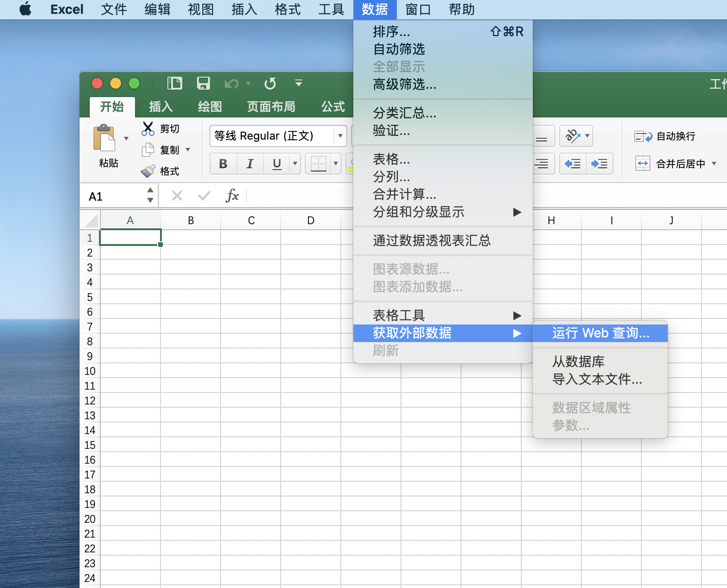Click the Save floppy disk icon

203,83
